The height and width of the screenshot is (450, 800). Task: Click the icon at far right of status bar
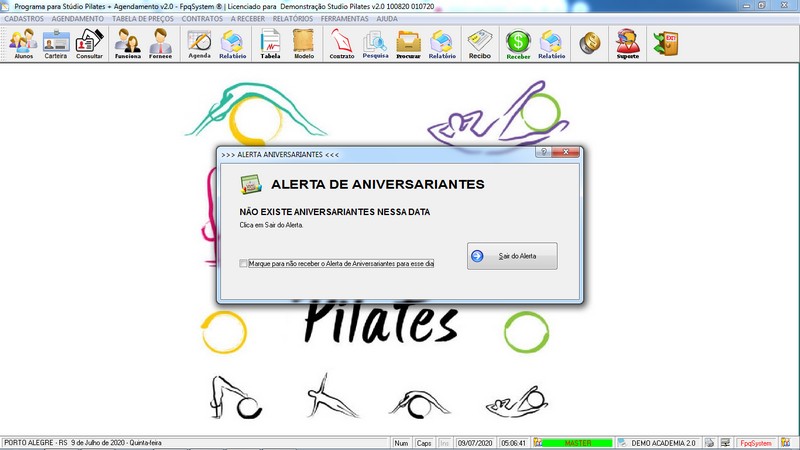[786, 443]
